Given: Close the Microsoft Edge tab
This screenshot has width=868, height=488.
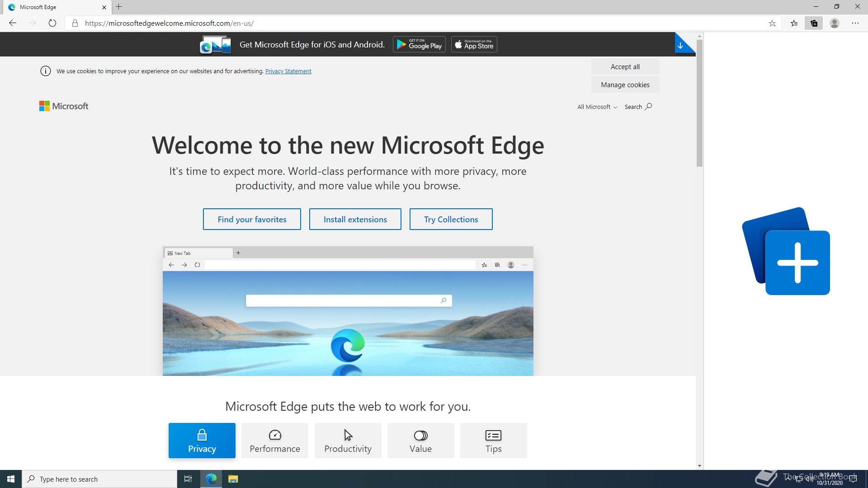Looking at the screenshot, I should [x=104, y=7].
